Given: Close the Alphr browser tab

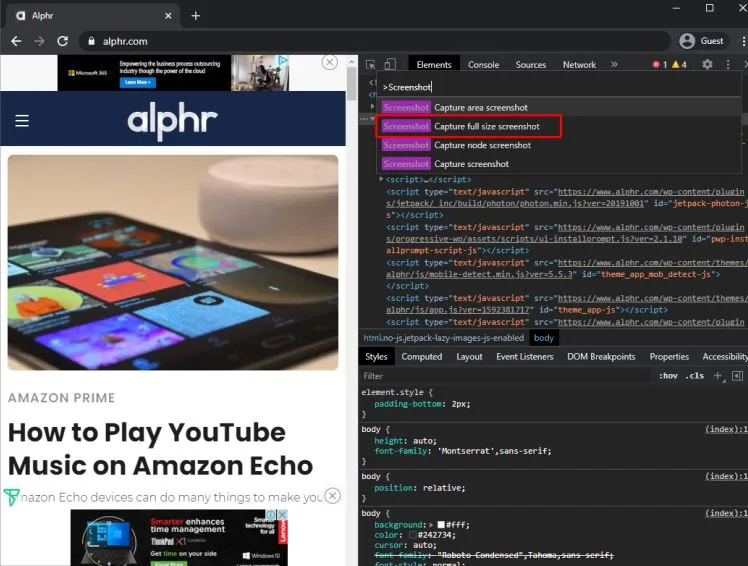Looking at the screenshot, I should tap(168, 16).
